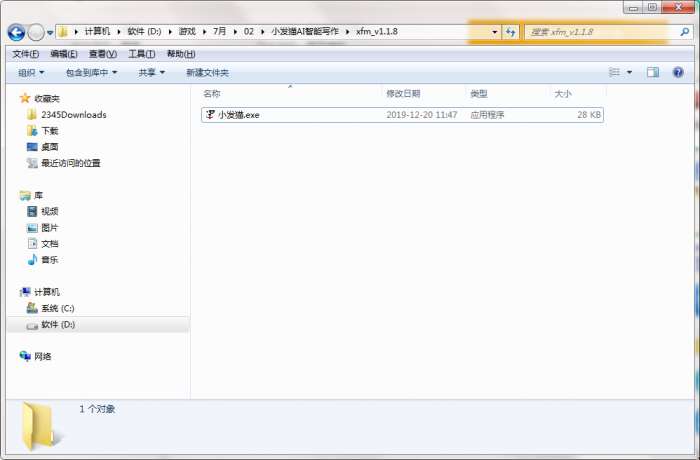Select 收藏夹 in the navigation pane

click(47, 99)
